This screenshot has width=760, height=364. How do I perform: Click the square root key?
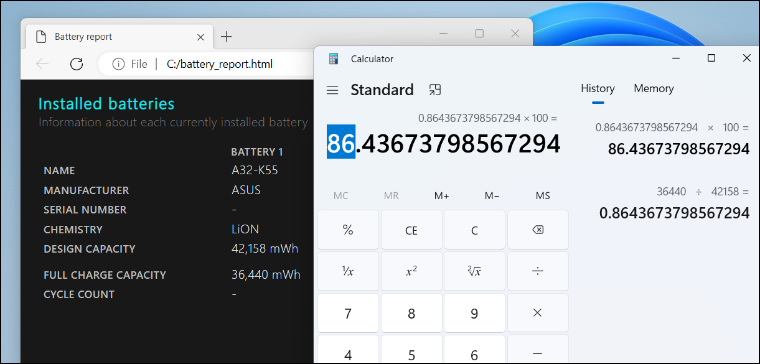point(475,271)
